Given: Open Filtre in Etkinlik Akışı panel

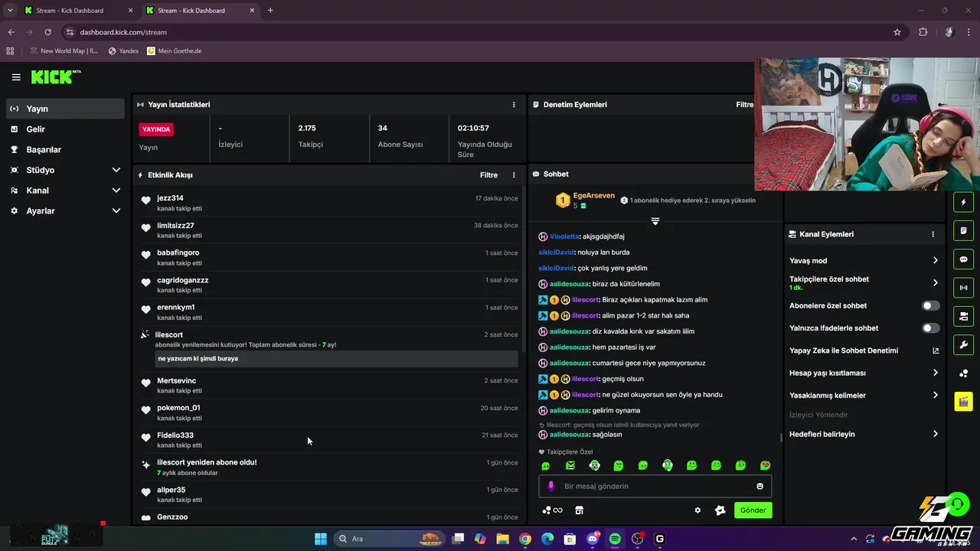Looking at the screenshot, I should click(488, 175).
